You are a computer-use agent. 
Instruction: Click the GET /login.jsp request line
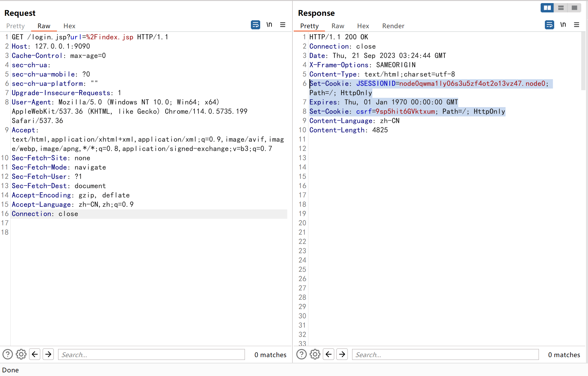click(x=90, y=37)
